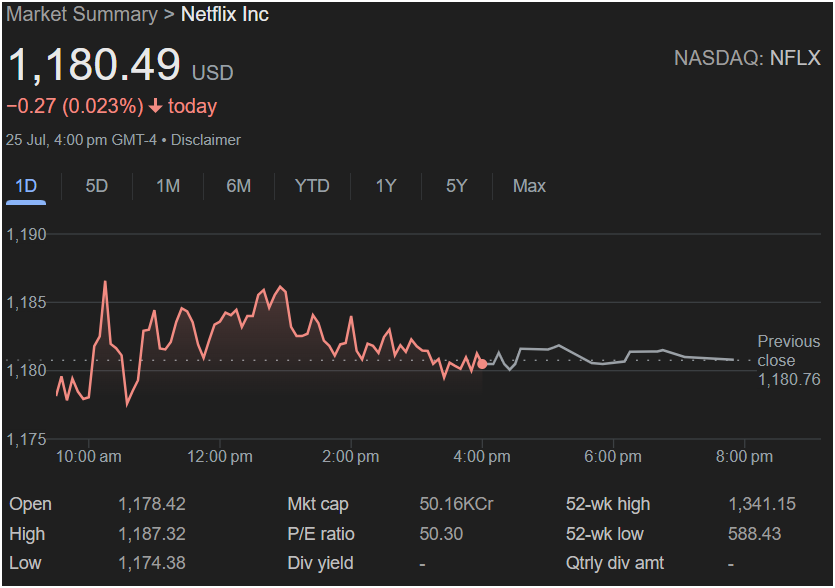Click the 52-wk high label
This screenshot has height=588, width=835.
pos(608,504)
